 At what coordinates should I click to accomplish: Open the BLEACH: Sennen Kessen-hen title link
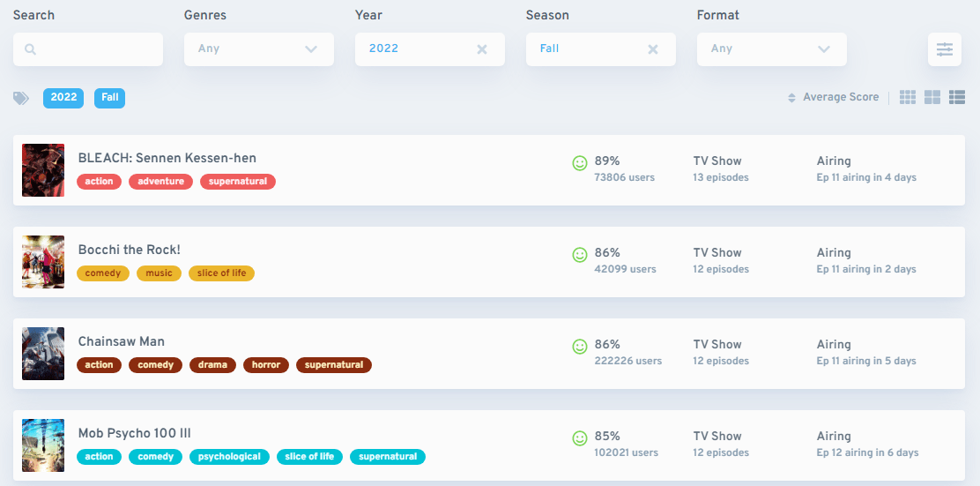click(x=167, y=158)
